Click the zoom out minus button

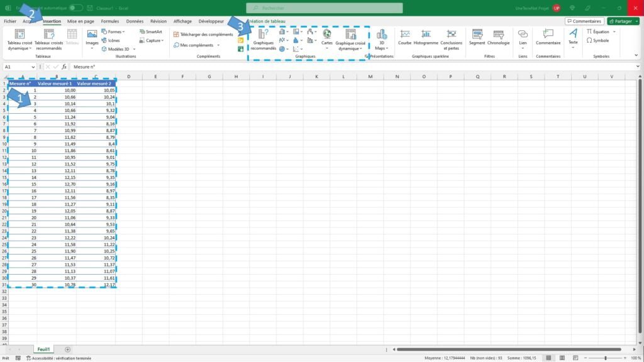(586, 358)
